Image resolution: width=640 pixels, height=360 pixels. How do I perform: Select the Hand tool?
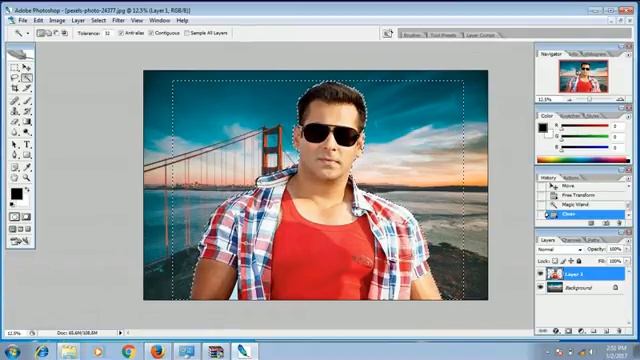pyautogui.click(x=15, y=178)
